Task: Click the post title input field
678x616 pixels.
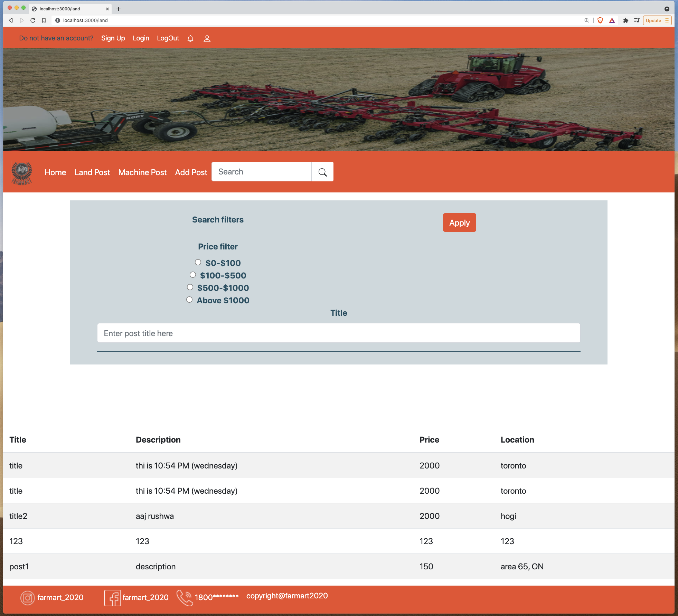Action: click(339, 333)
